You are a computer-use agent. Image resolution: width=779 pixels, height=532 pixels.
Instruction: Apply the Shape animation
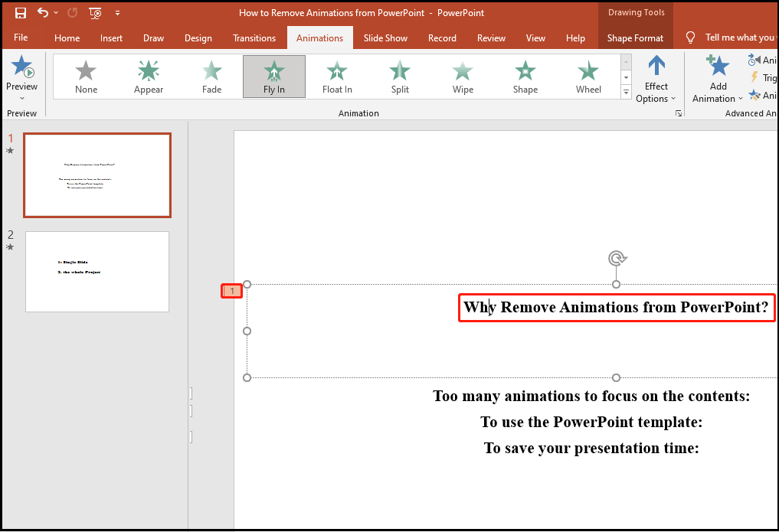pos(525,76)
